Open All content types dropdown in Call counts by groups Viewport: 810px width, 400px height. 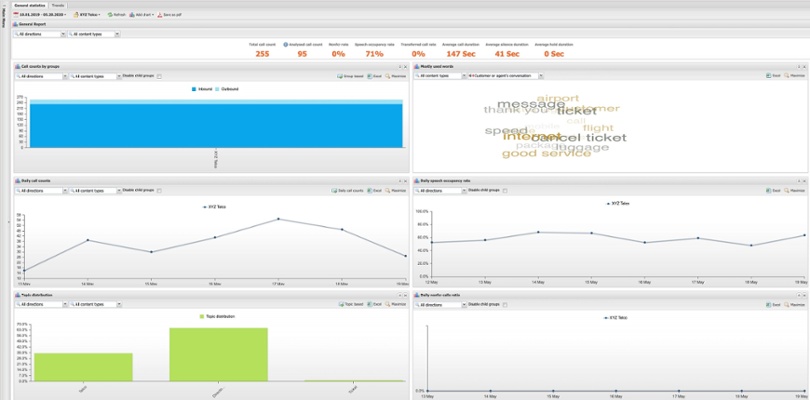[x=95, y=76]
